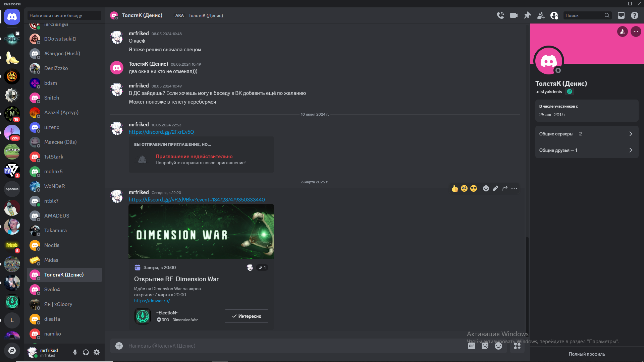Open pinned messages
The width and height of the screenshot is (644, 362).
point(528,15)
